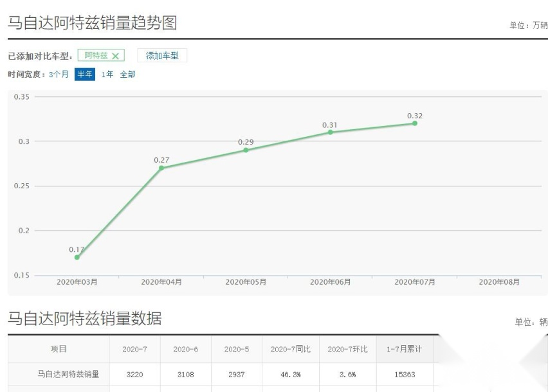Viewport: 548px width, 392px height.
Task: Select the 半年 time range
Action: click(85, 75)
